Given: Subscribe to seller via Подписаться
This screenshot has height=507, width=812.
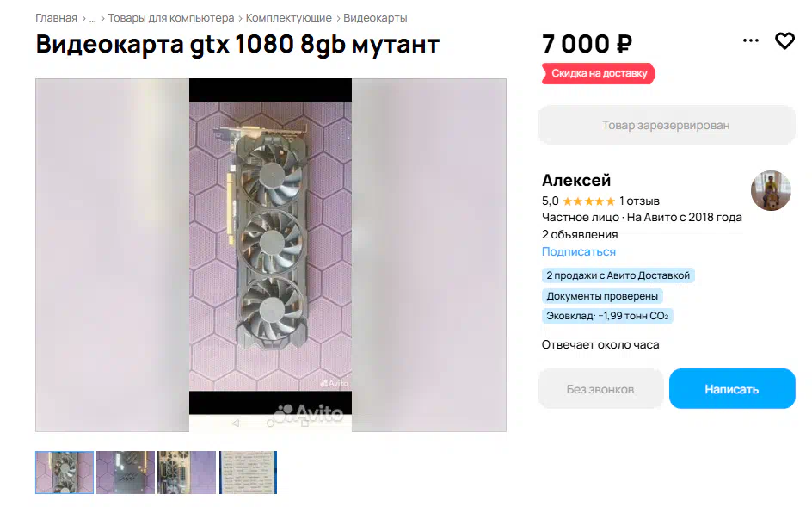Looking at the screenshot, I should click(578, 251).
